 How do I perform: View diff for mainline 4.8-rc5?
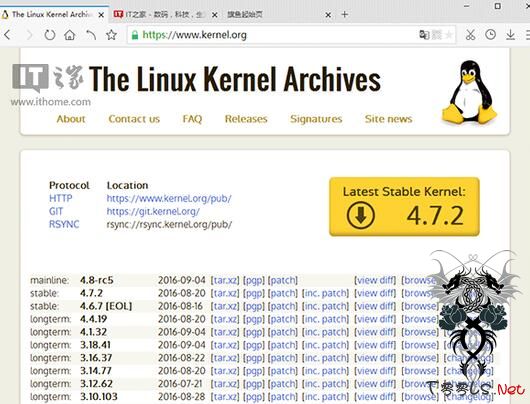375,280
